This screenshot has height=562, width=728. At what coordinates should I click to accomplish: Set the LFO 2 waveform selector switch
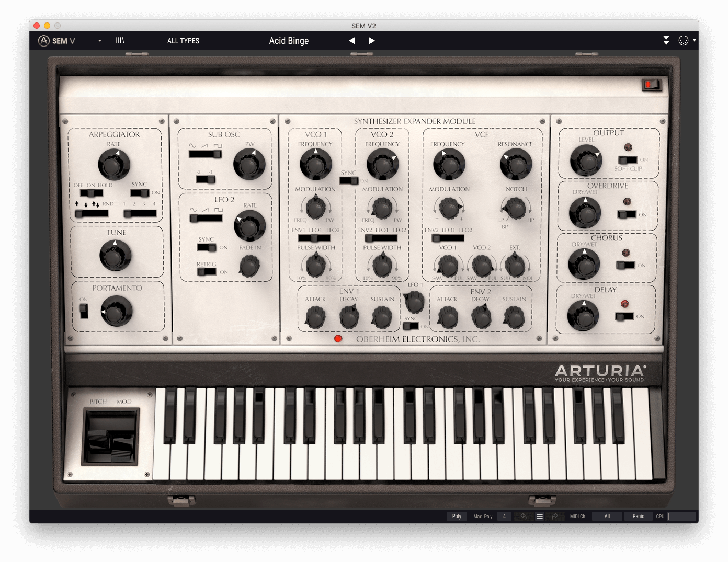point(206,218)
